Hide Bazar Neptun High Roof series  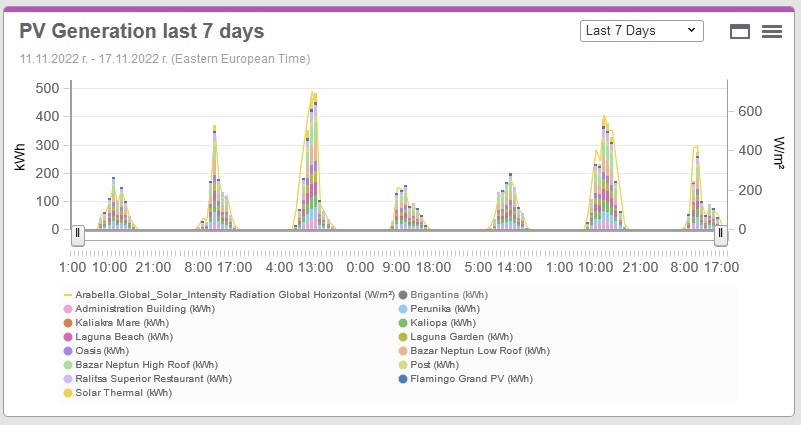click(x=147, y=366)
